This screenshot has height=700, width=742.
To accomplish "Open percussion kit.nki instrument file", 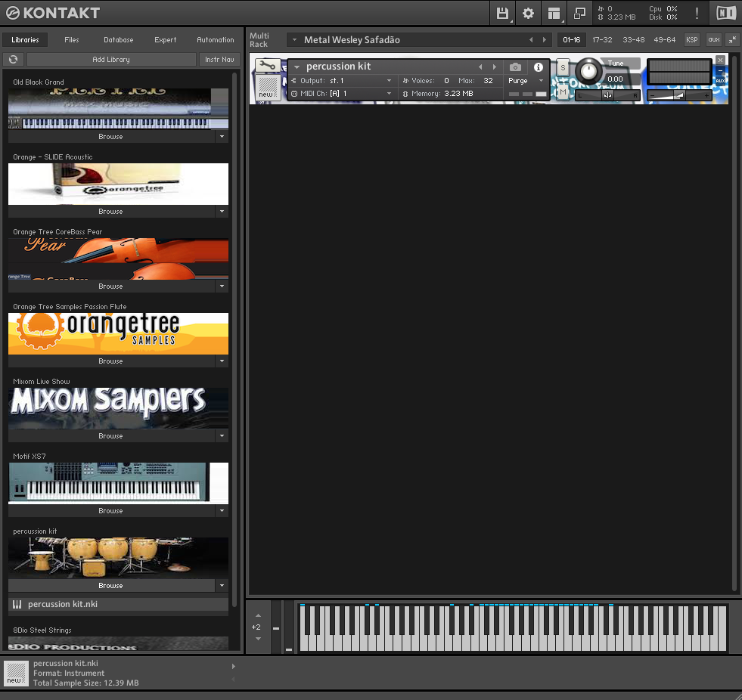I will [118, 604].
